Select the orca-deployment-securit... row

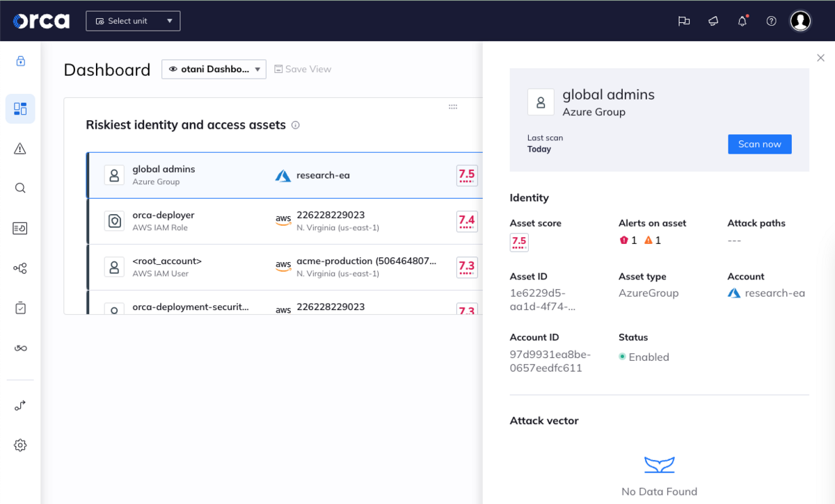pyautogui.click(x=284, y=303)
